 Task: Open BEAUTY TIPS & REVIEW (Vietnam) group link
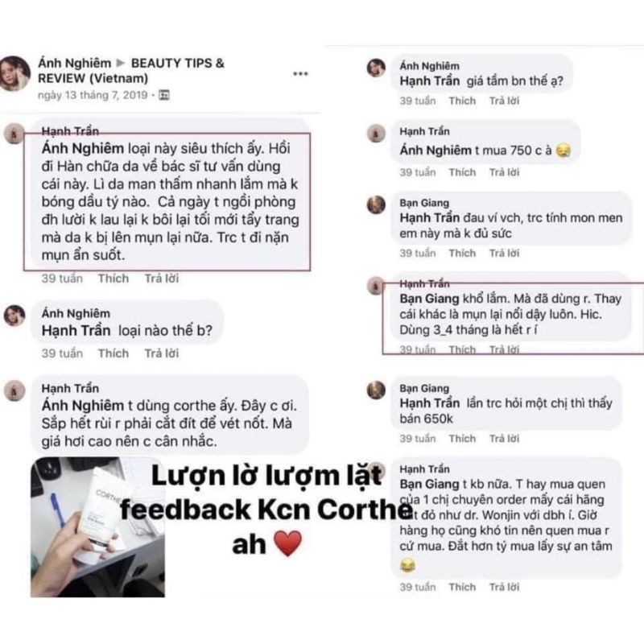[131, 71]
